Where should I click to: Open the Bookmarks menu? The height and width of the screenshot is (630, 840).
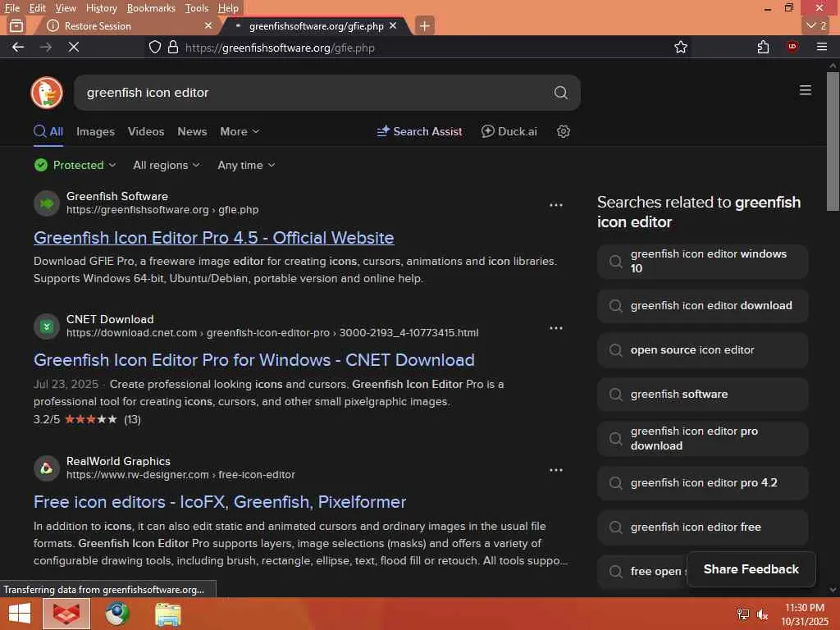151,8
